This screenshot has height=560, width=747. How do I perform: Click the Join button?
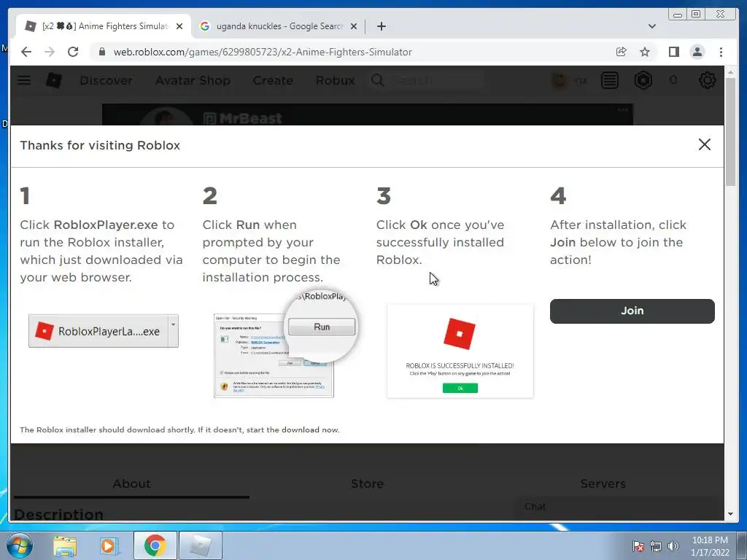click(632, 311)
